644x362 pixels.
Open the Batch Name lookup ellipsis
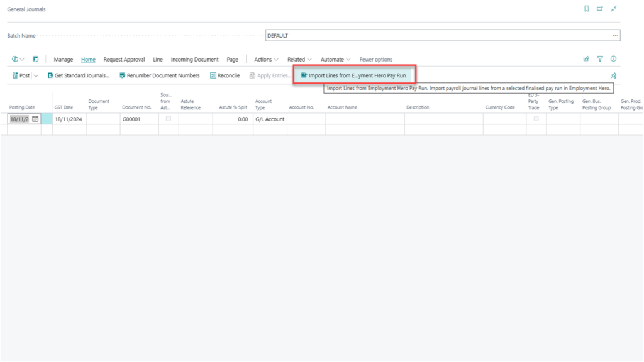(614, 35)
